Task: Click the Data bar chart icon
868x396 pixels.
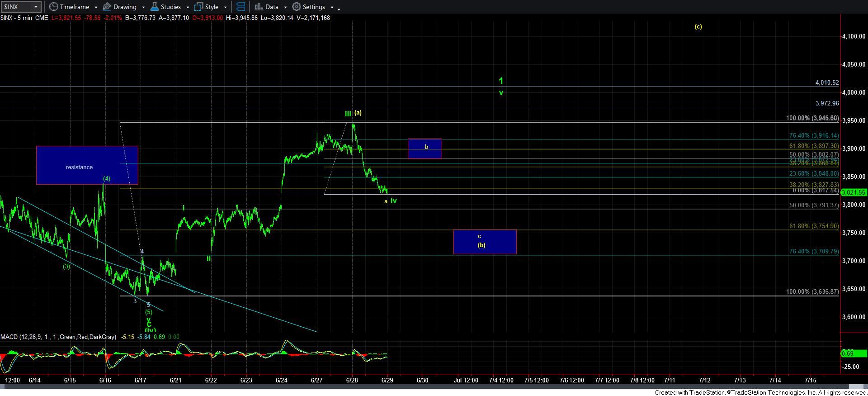Action: [x=258, y=7]
